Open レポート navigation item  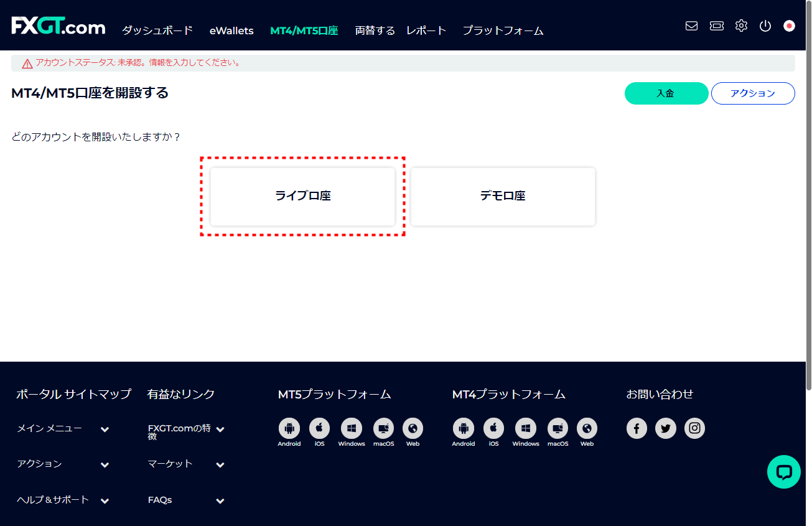[426, 31]
